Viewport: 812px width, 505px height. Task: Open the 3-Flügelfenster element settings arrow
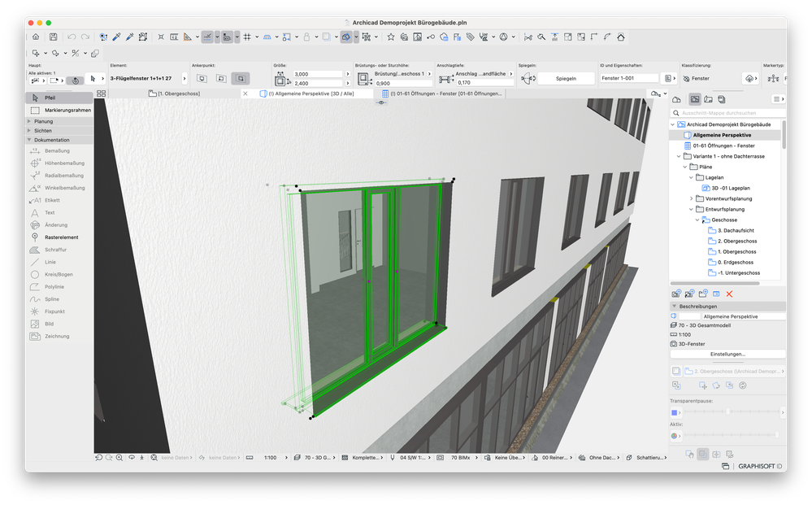[185, 79]
